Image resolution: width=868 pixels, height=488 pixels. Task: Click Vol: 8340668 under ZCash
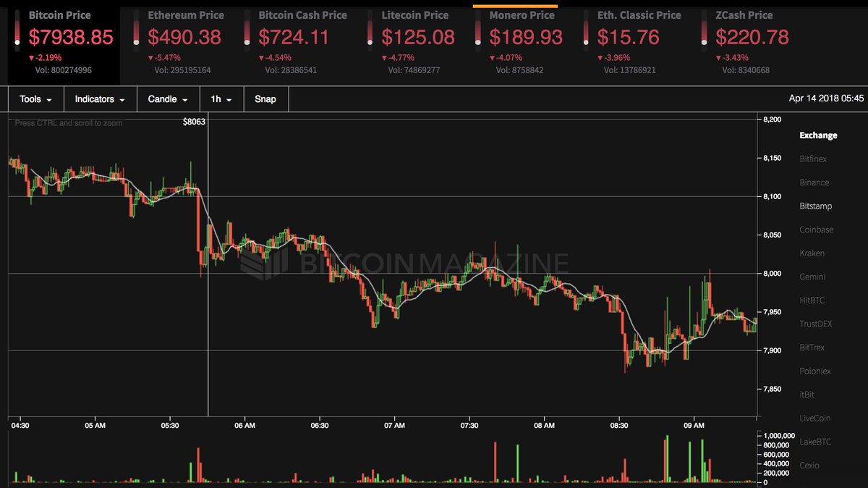(745, 70)
